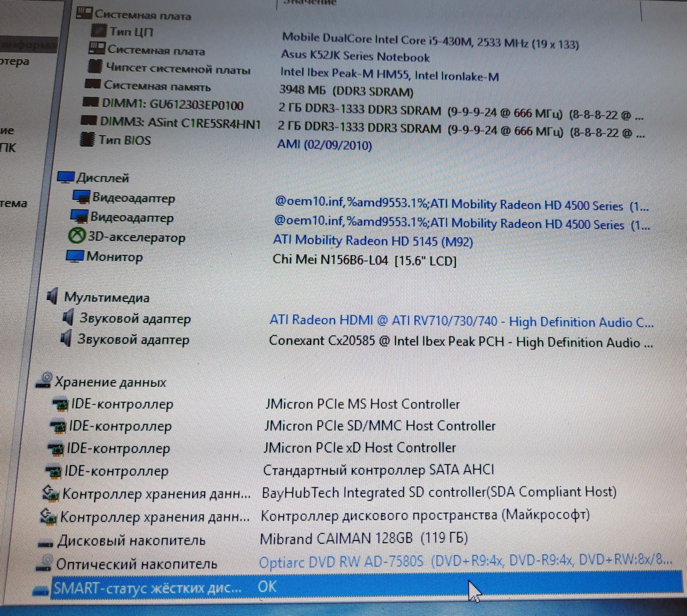687x616 pixels.
Task: Click the Тип BIOS chip icon
Action: coord(87,139)
